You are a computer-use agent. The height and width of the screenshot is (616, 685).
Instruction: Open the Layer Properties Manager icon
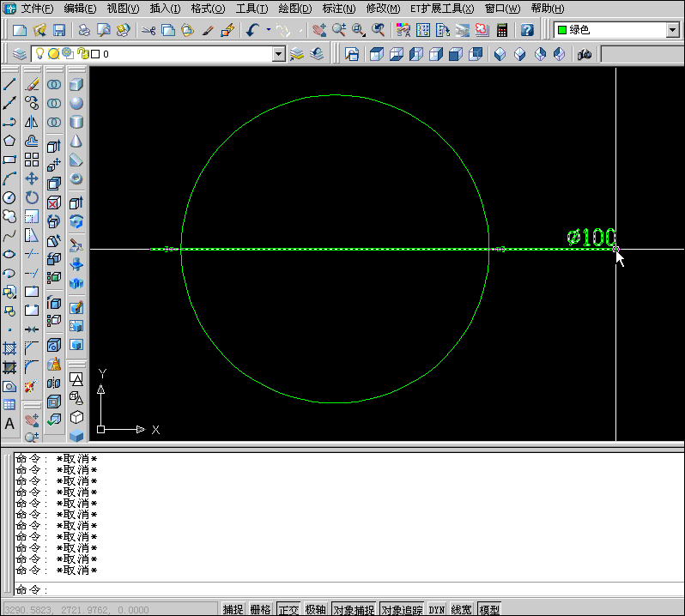pos(19,54)
